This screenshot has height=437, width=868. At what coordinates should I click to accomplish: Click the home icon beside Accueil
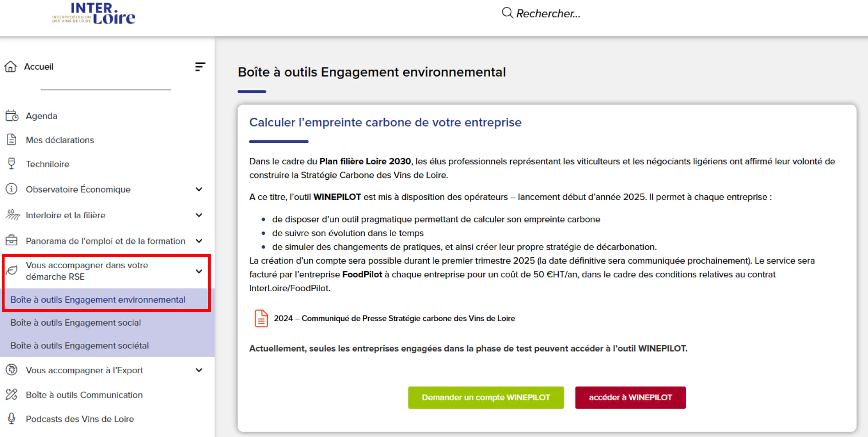(11, 66)
